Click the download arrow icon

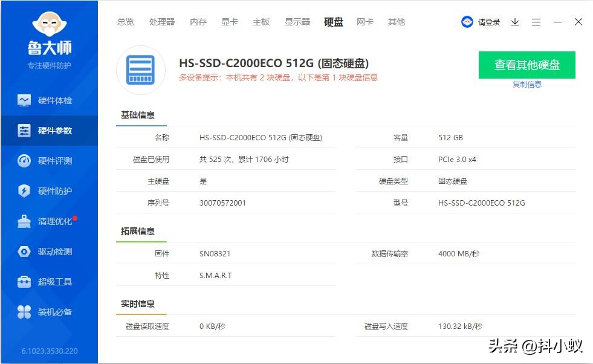514,22
